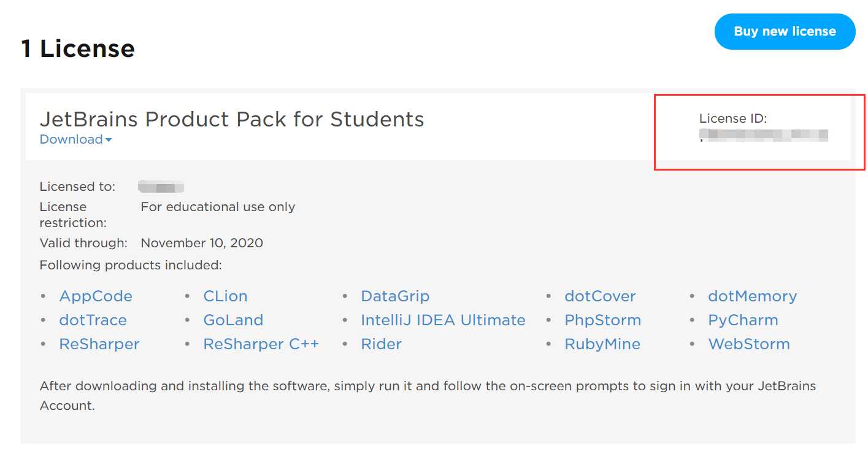Open the PyCharm product link

click(x=743, y=320)
